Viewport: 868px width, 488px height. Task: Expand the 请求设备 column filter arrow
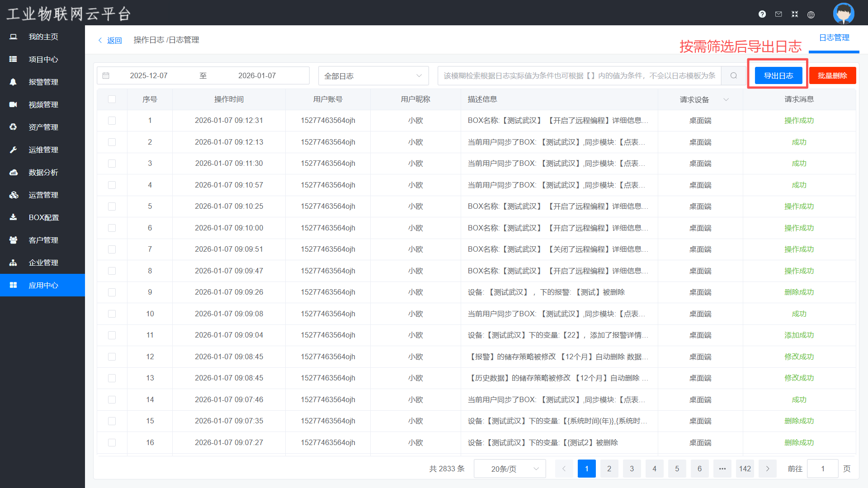[x=726, y=99]
